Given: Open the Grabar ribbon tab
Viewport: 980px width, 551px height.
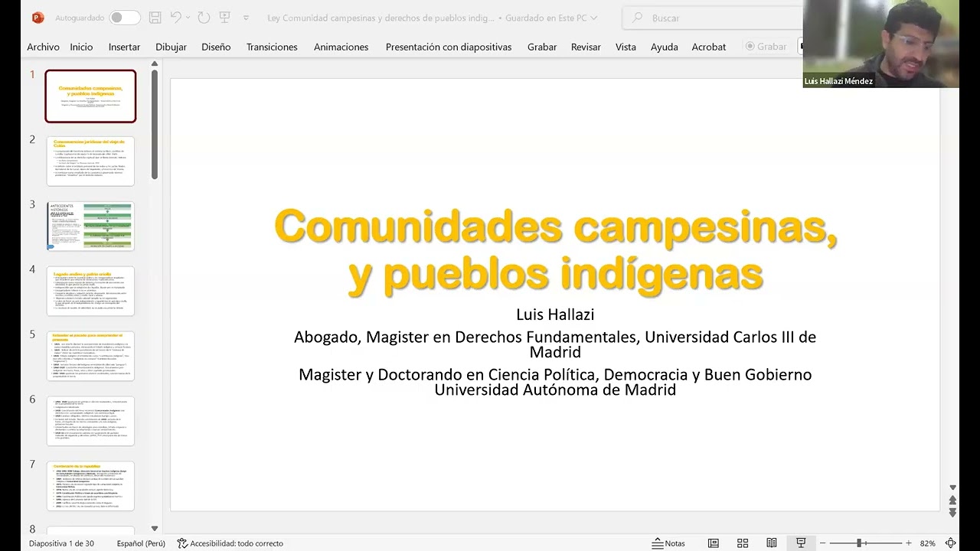Looking at the screenshot, I should point(542,47).
